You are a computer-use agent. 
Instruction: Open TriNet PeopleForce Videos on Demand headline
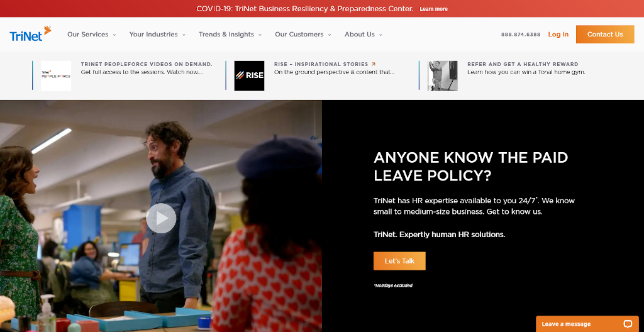[147, 64]
